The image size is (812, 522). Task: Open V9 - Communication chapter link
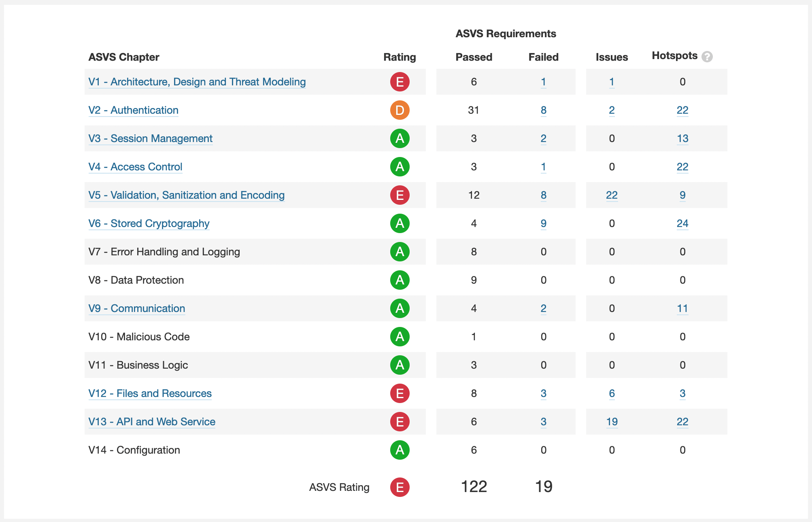[x=137, y=308]
